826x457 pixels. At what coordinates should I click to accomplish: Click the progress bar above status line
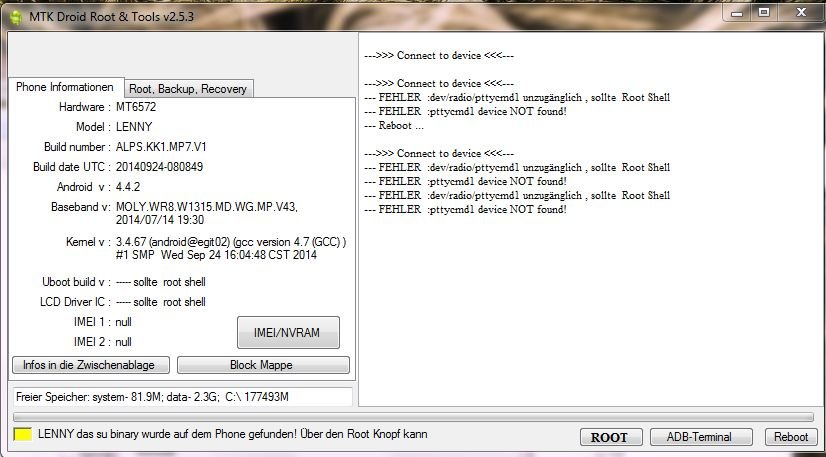pyautogui.click(x=414, y=417)
